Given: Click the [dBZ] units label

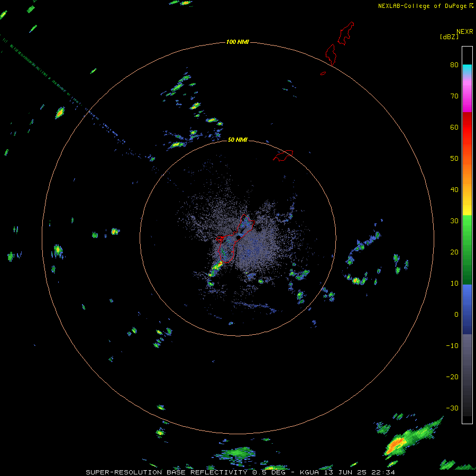Looking at the screenshot, I should pos(449,36).
